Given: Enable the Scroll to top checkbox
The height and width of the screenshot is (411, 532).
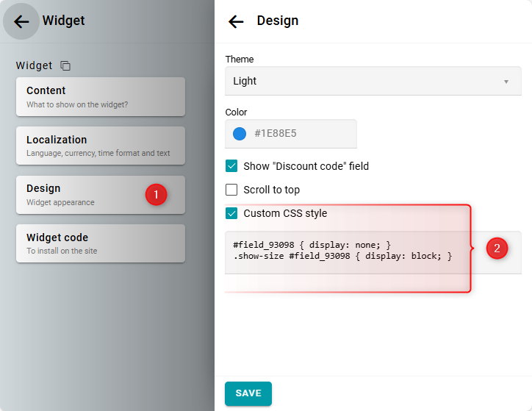Looking at the screenshot, I should point(231,190).
